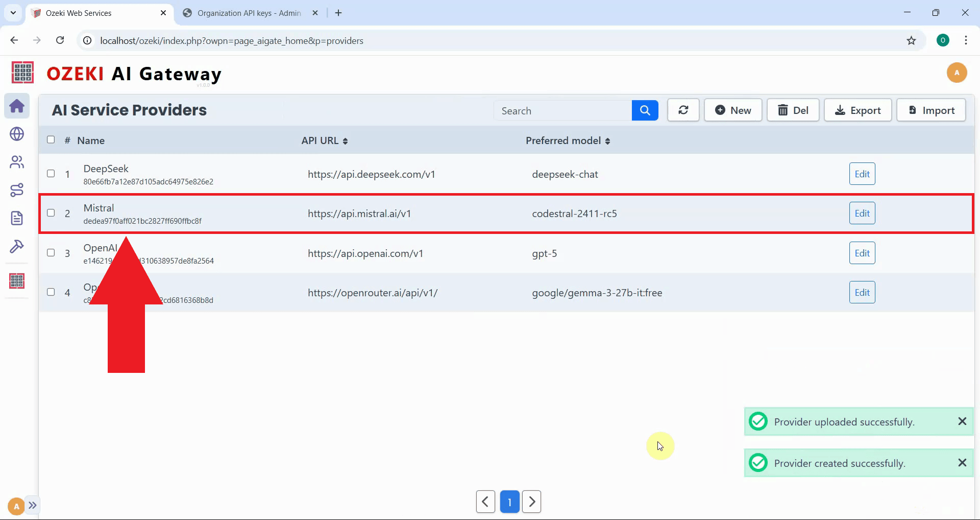Viewport: 980px width, 520px height.
Task: Open the home icon in sidebar
Action: point(17,106)
